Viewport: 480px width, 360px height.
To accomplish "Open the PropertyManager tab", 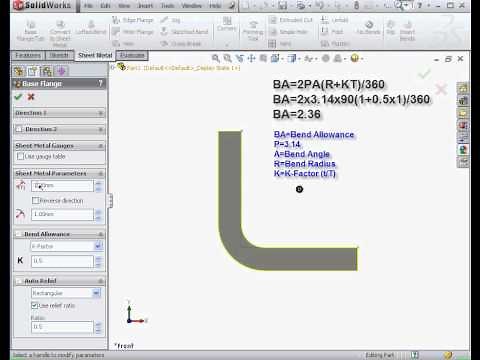I will pyautogui.click(x=33, y=71).
